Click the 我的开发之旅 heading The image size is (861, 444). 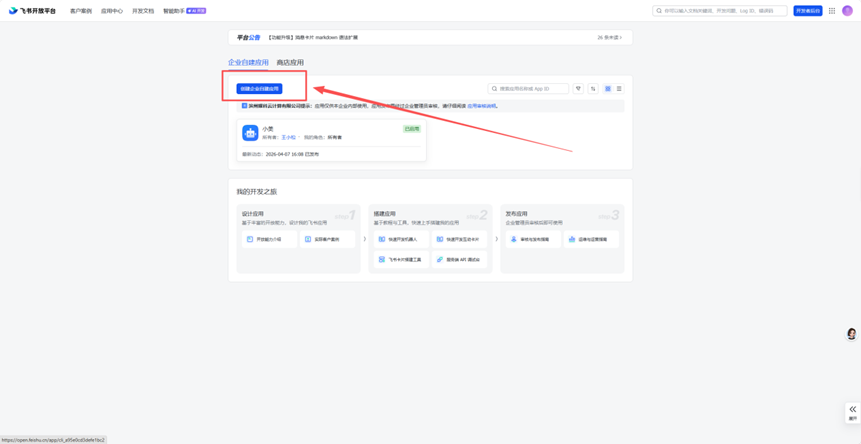click(256, 192)
